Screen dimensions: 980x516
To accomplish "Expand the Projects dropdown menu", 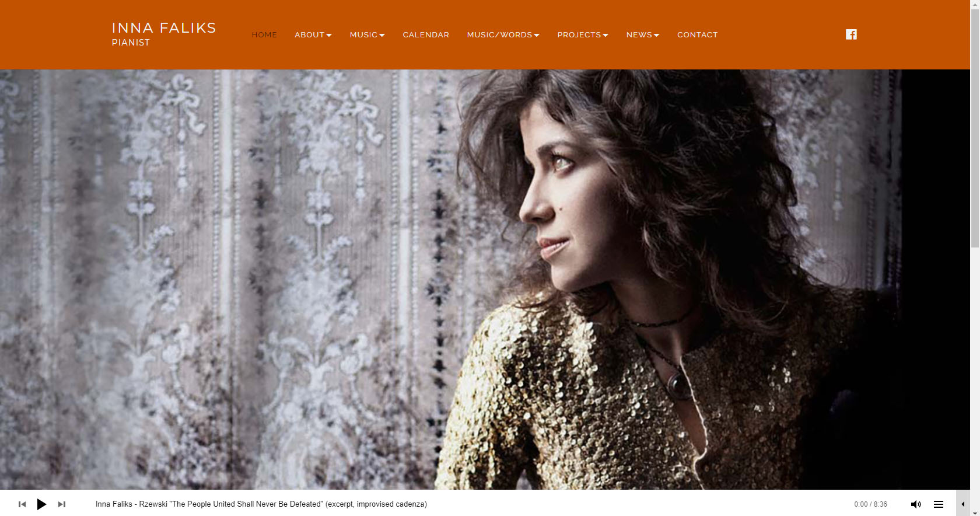I will pyautogui.click(x=583, y=35).
